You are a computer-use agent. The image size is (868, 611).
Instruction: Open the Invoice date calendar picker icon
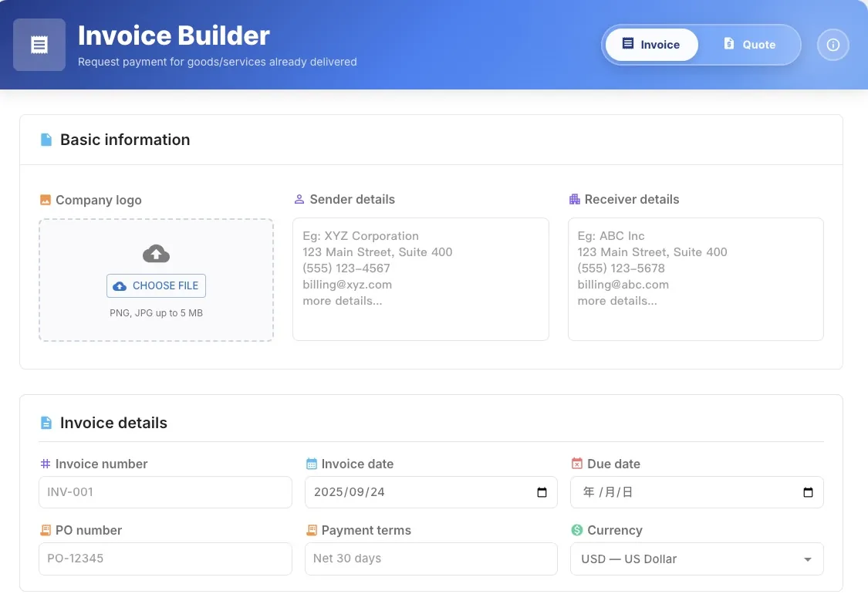(x=542, y=492)
